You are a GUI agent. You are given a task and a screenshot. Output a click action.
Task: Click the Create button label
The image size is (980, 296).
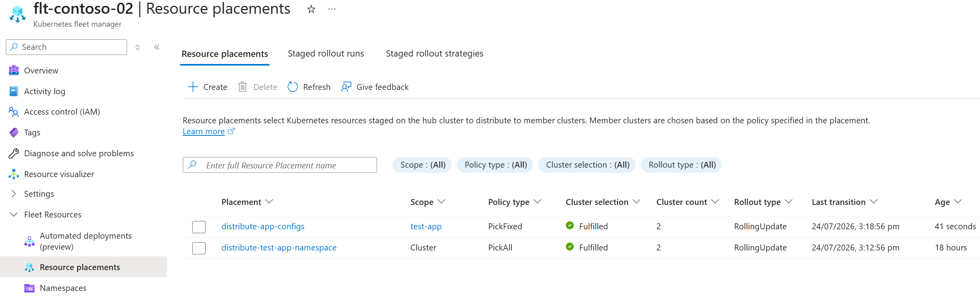[x=215, y=87]
